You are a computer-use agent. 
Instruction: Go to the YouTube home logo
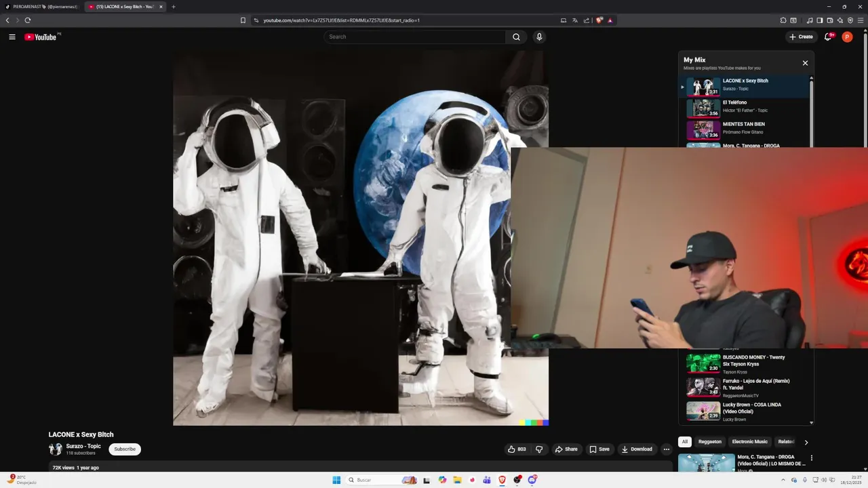(x=41, y=37)
